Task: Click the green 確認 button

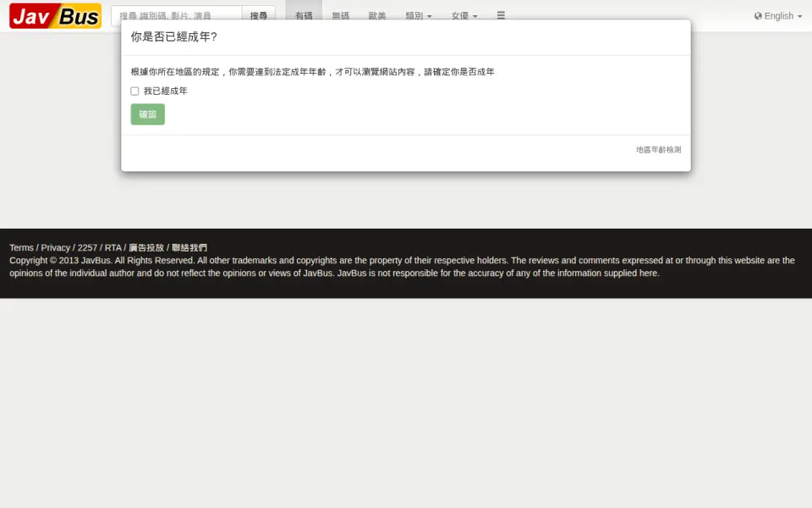Action: (x=147, y=114)
